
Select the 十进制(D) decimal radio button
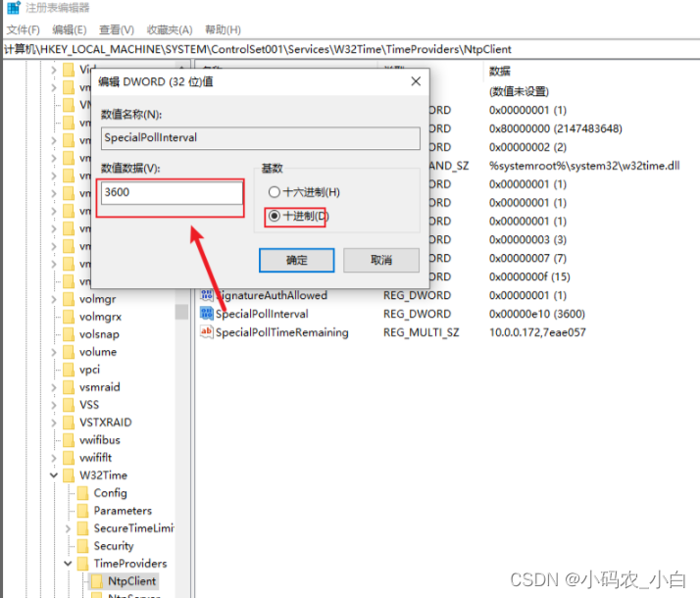275,217
